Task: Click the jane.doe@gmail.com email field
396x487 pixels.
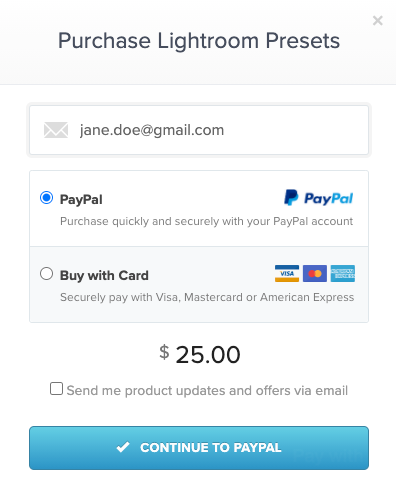Action: click(x=199, y=130)
